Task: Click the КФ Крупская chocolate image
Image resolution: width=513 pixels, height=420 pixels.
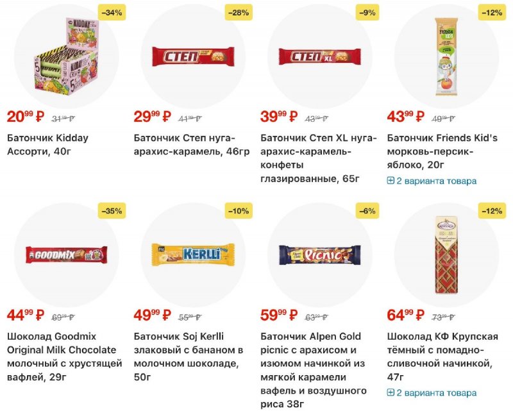Action: click(x=445, y=255)
